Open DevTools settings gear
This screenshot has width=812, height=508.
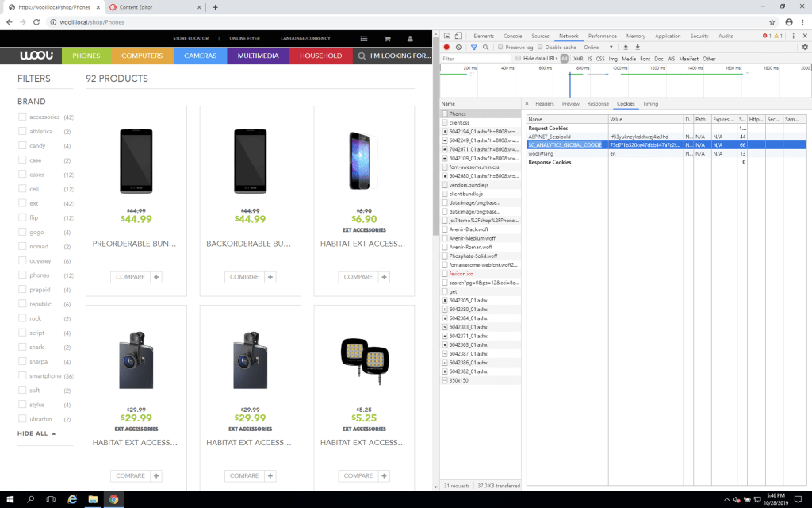tap(804, 47)
